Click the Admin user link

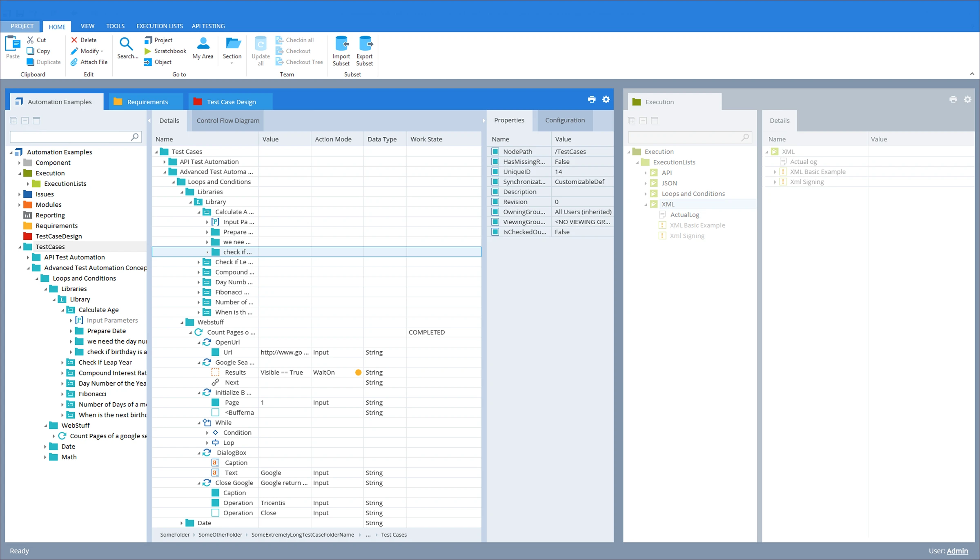click(x=957, y=551)
